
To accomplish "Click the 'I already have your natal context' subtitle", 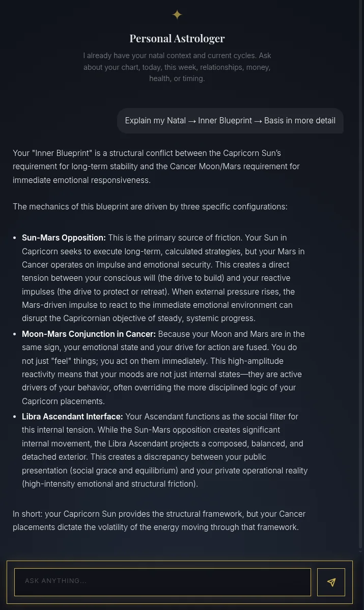I will (x=177, y=67).
